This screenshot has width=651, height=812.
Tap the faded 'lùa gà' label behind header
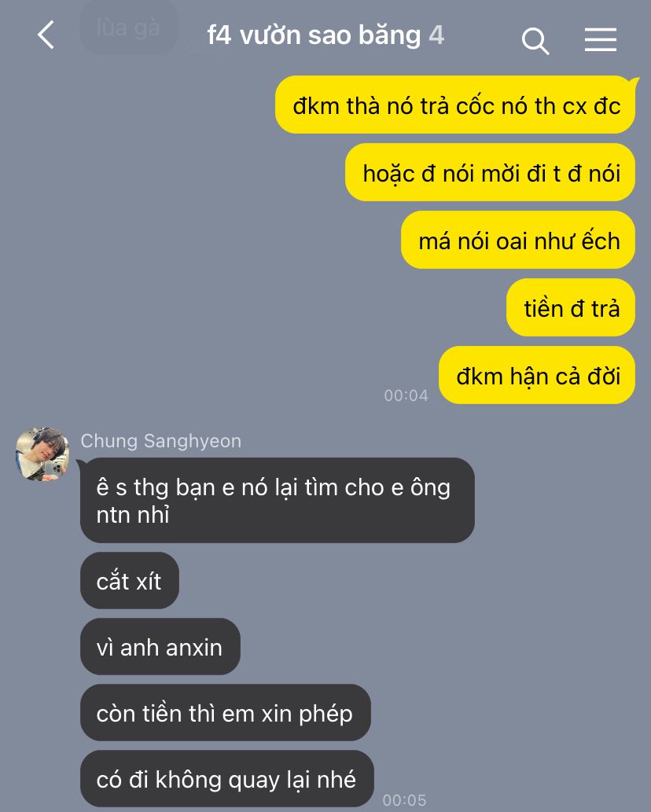tap(128, 28)
